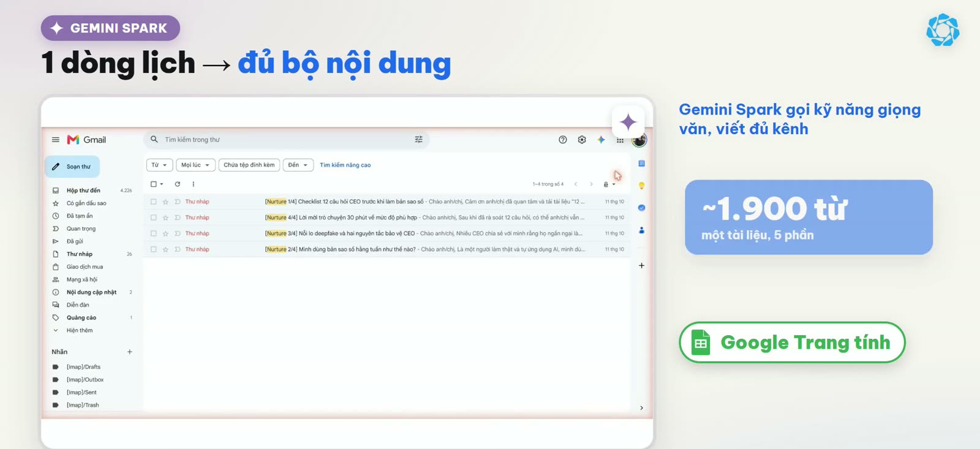Toggle the select-all checkbox
Screen dimensions: 980x449
pos(154,184)
